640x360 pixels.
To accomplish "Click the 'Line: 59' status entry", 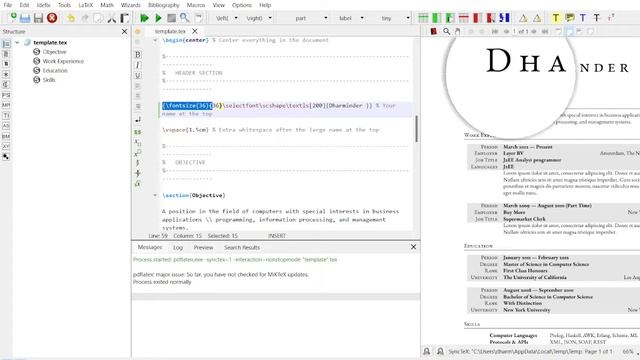I will click(158, 236).
